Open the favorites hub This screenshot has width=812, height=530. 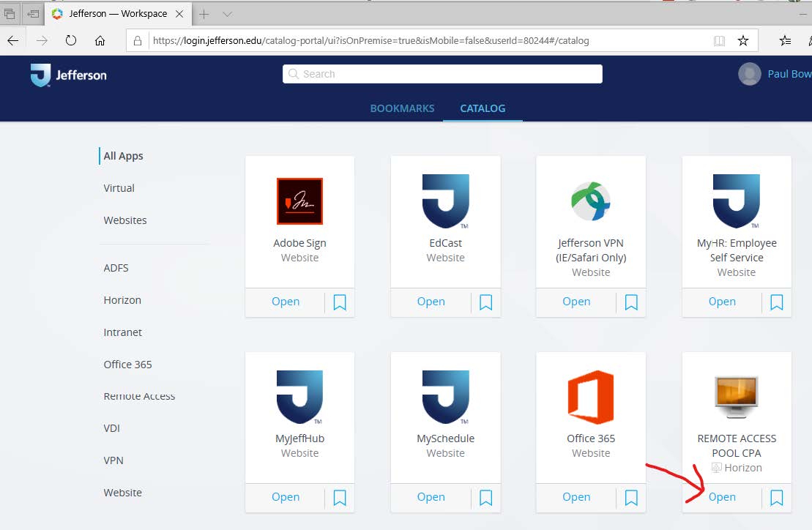pyautogui.click(x=785, y=40)
